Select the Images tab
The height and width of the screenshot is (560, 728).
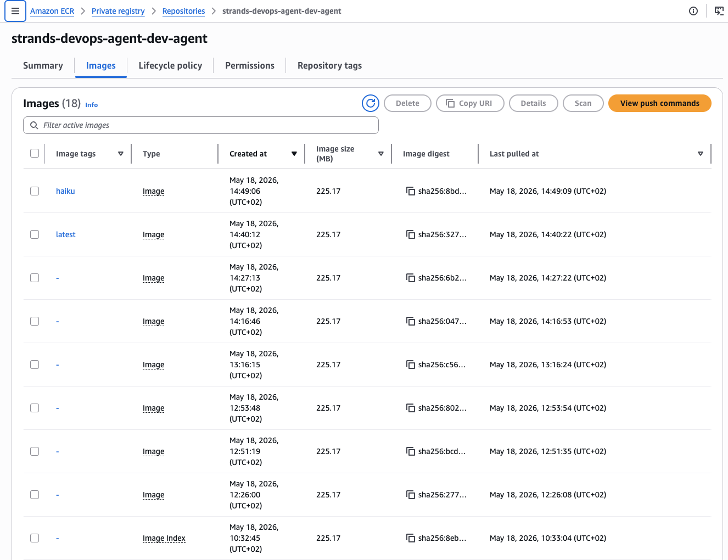(101, 65)
